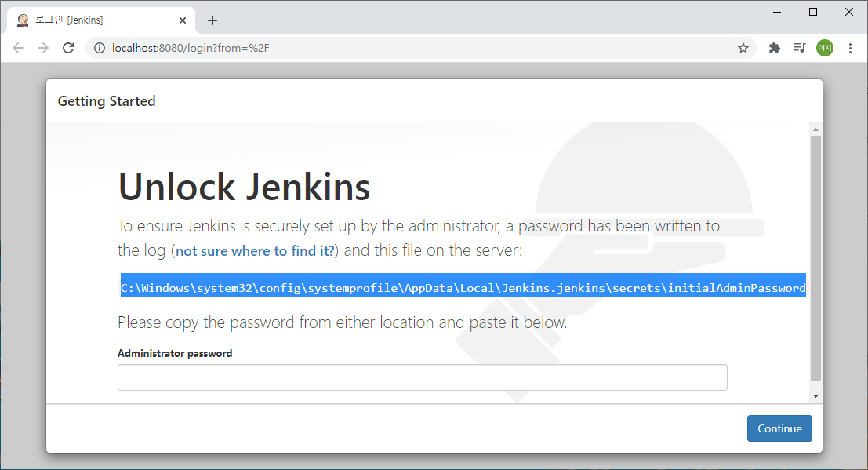Click the browser forward arrow
Image resolution: width=868 pixels, height=470 pixels.
(43, 48)
